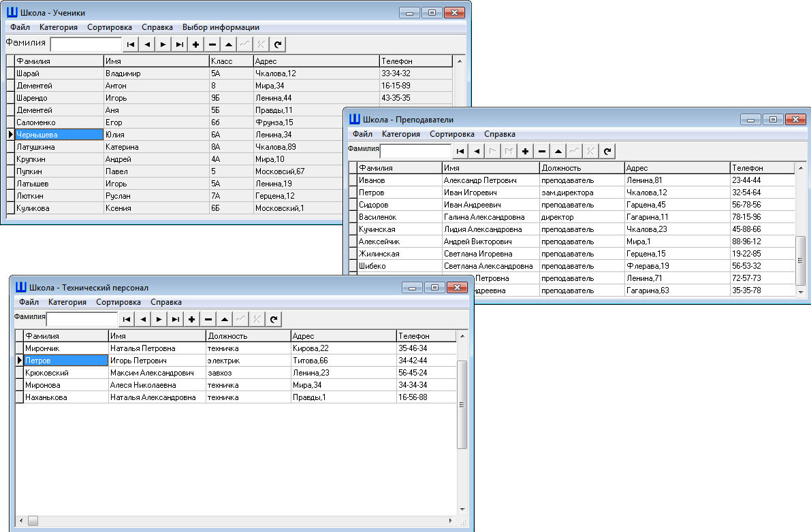Click Класс column header in Ученики table
811x532 pixels.
pyautogui.click(x=231, y=61)
